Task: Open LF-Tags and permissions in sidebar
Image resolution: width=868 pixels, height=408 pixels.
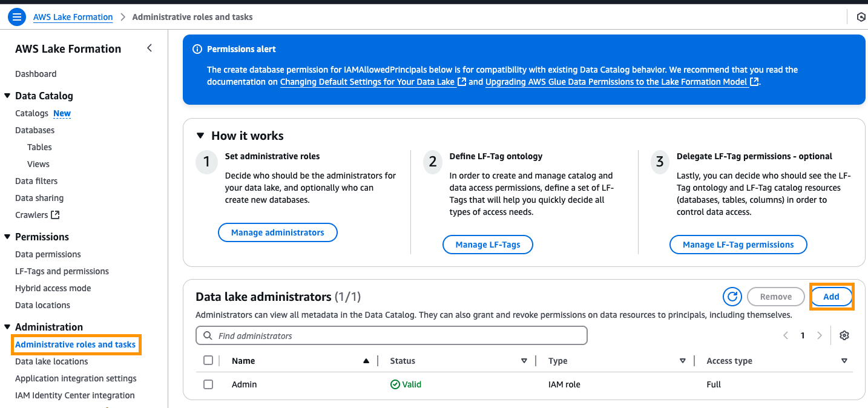Action: (62, 271)
